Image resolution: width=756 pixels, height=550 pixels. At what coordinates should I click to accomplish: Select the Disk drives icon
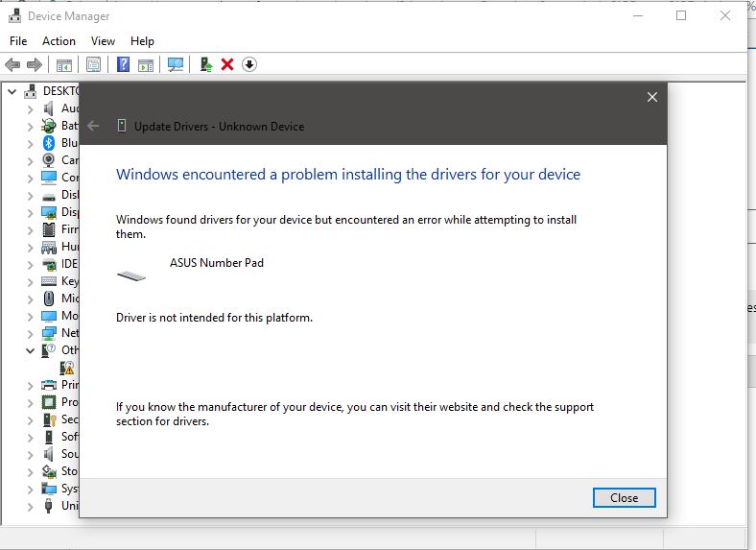tap(49, 197)
